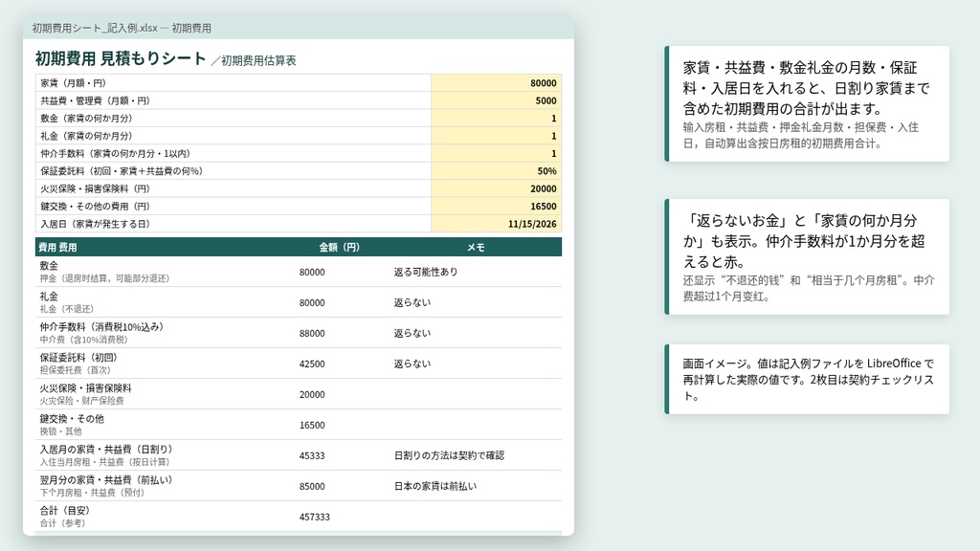980x551 pixels.
Task: Select the 入居日 cell showing 11/15/2026
Action: [x=497, y=224]
